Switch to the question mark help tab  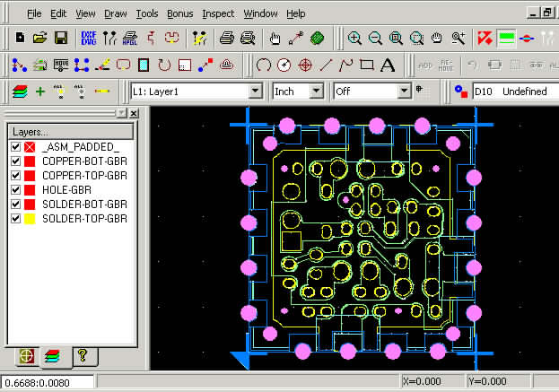click(x=83, y=356)
